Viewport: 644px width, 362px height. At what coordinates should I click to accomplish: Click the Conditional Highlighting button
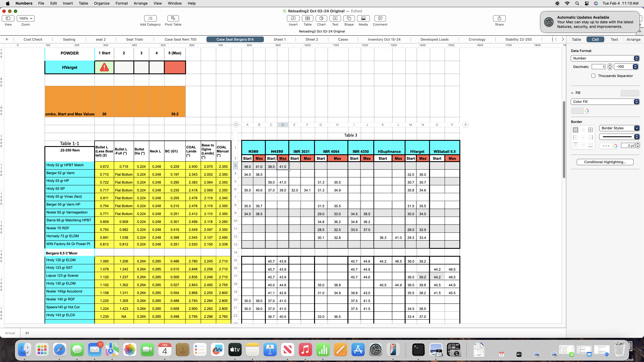(605, 162)
